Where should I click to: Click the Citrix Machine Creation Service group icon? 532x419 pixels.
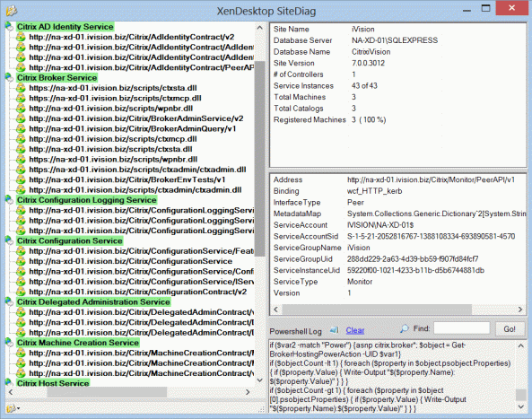9,343
